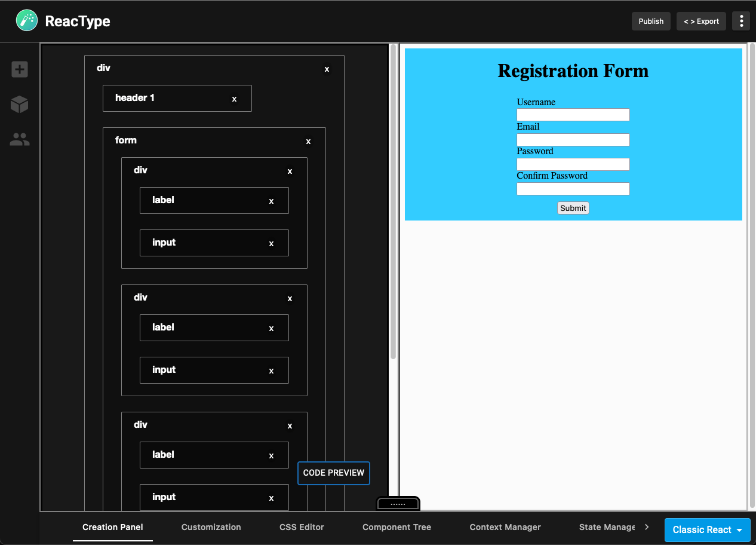Screen dimensions: 756x545
Task: Click the Username input field in preview
Action: coord(573,115)
